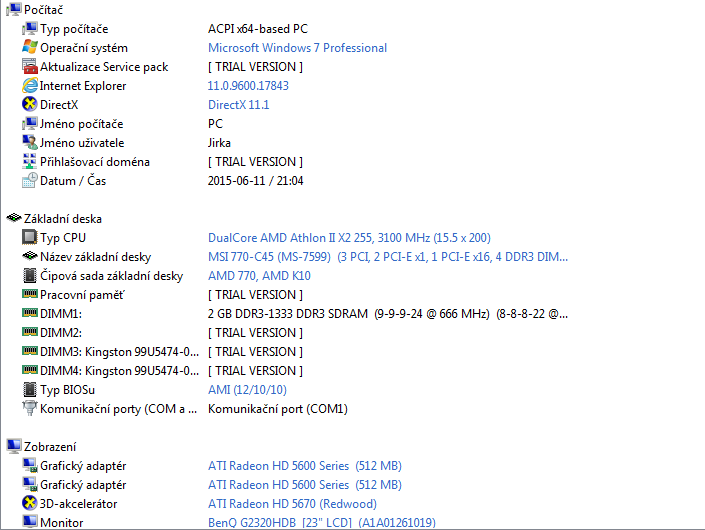Open the MSI 770-C45 (MS-7599) motherboard link
705x530 pixels.
pyautogui.click(x=388, y=257)
